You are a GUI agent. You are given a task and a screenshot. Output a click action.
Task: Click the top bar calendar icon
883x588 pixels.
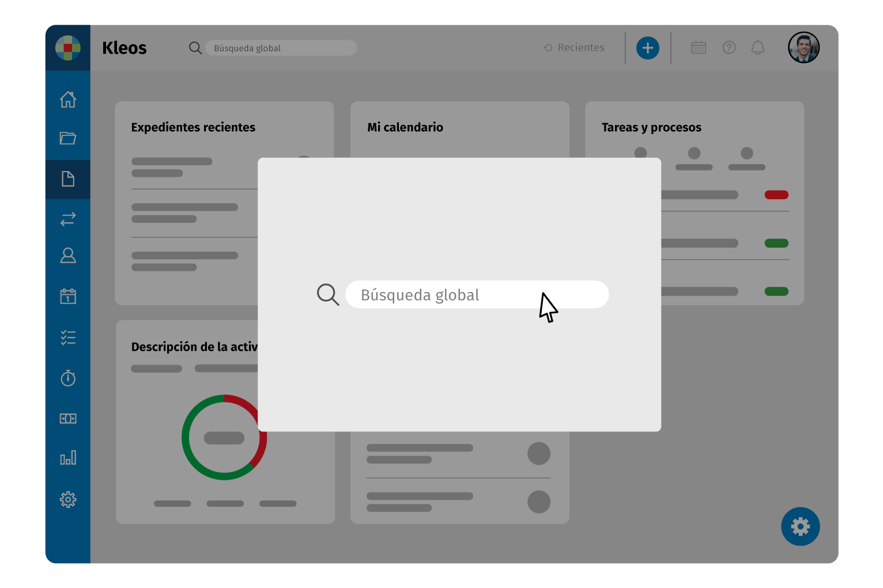(698, 48)
